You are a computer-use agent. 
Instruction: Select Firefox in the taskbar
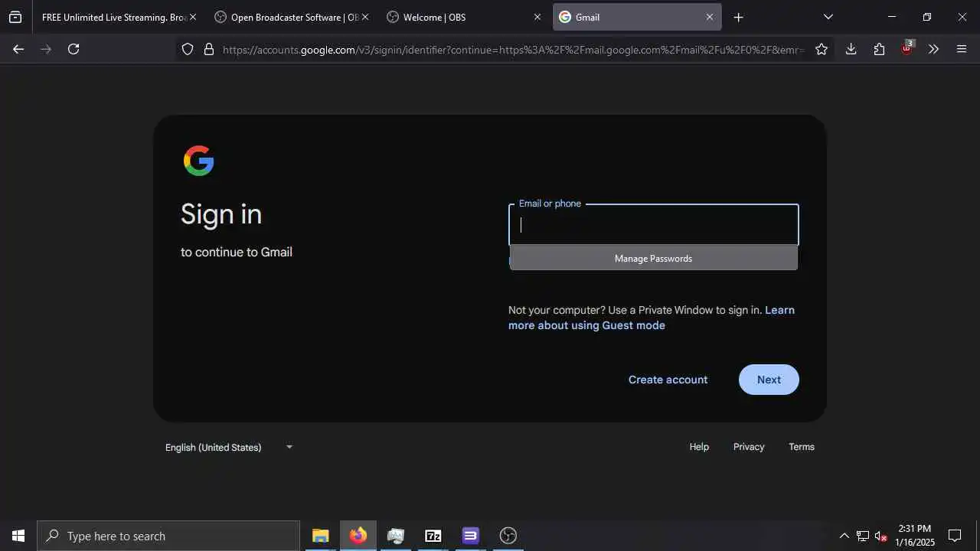pyautogui.click(x=358, y=536)
